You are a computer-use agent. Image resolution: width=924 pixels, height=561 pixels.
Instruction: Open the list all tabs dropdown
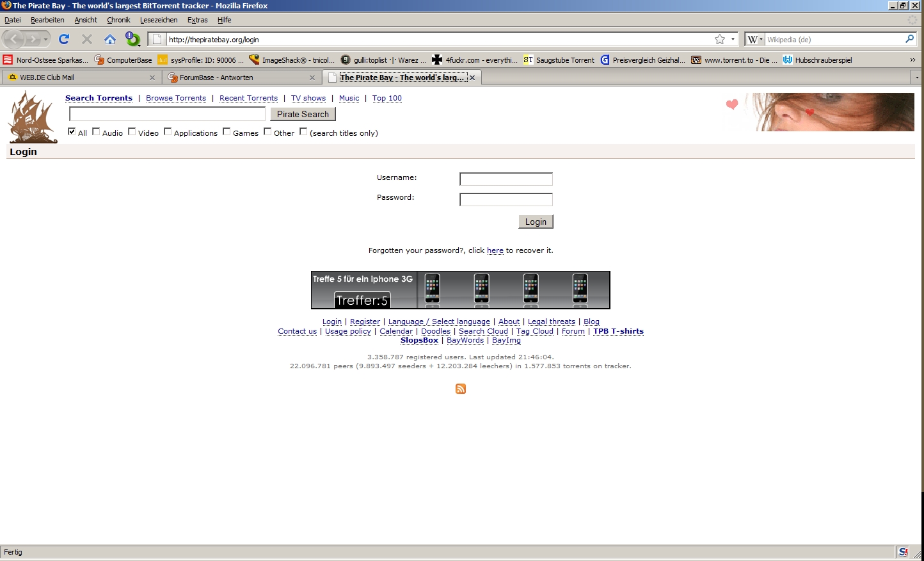917,77
